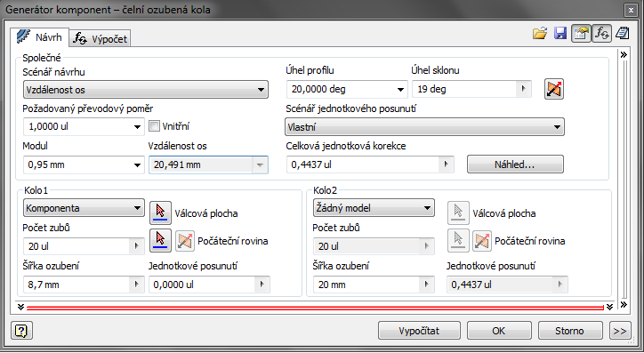Click the Vypočítat button

pyautogui.click(x=419, y=331)
